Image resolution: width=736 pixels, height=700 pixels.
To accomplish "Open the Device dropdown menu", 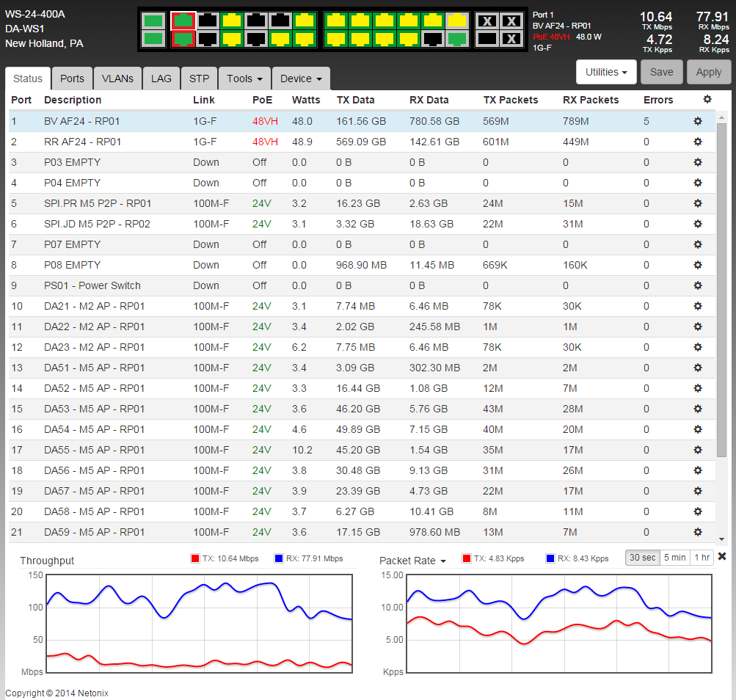I will point(301,79).
